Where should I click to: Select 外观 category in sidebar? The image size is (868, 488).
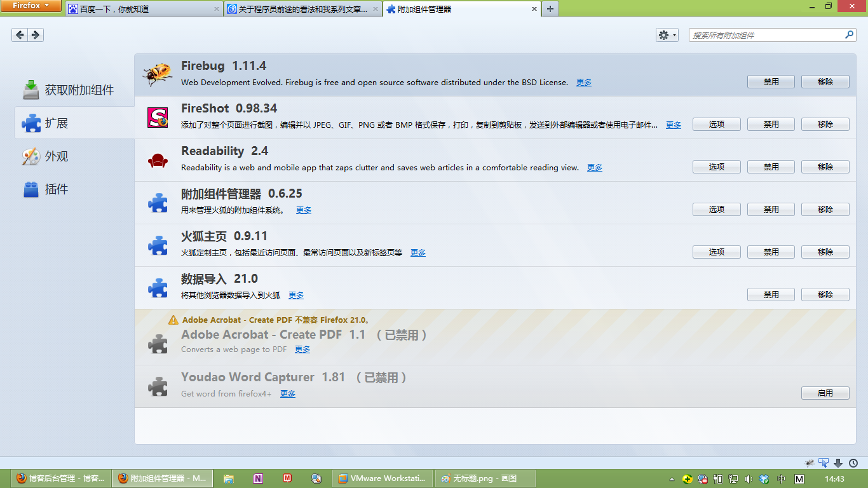[x=74, y=156]
